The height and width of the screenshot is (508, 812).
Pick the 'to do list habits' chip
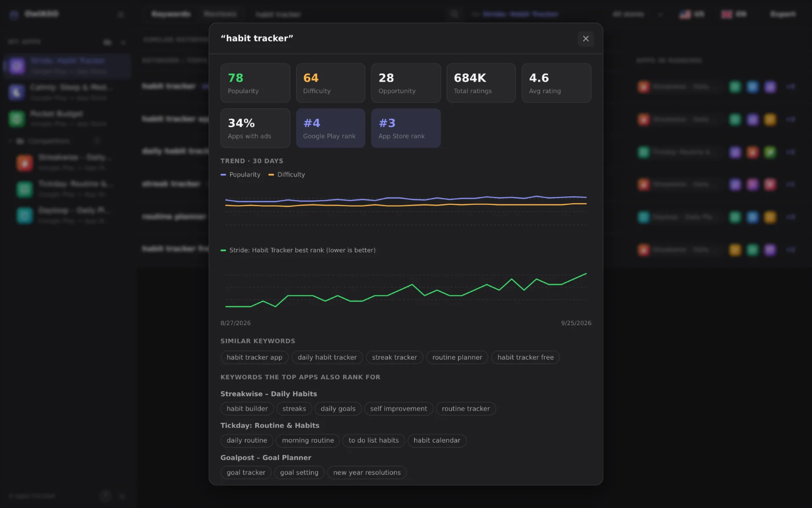[373, 440]
